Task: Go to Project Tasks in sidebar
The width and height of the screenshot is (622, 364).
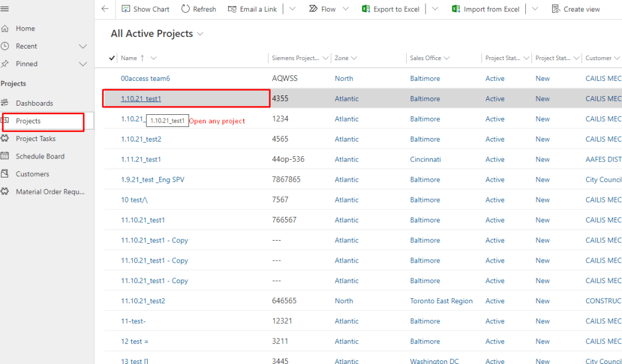Action: [35, 139]
